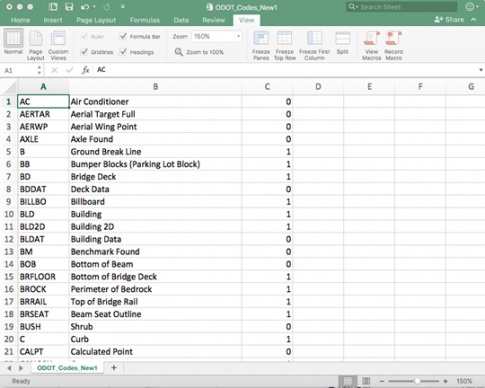Image resolution: width=485 pixels, height=388 pixels.
Task: Click the 150% zoom level in status bar
Action: [464, 381]
